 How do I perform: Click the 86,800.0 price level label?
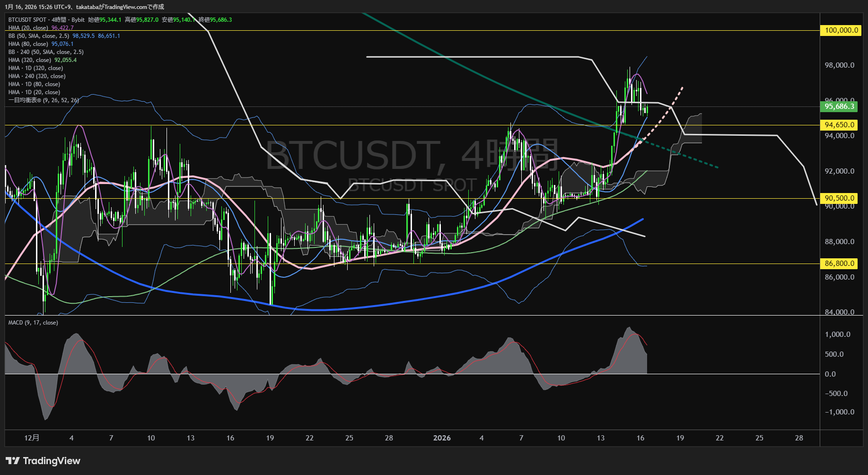pos(840,264)
